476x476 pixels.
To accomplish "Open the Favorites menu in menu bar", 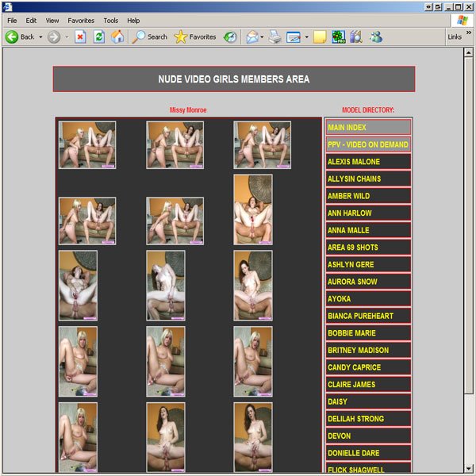I will [x=82, y=20].
